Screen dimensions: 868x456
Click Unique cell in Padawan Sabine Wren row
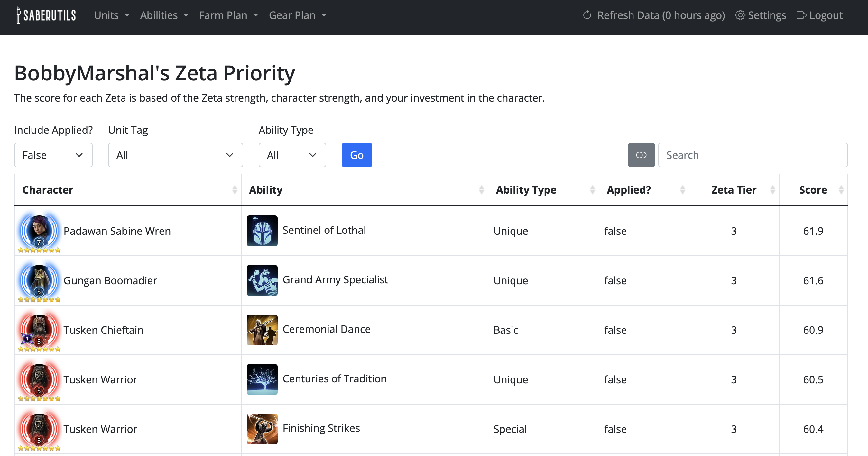pyautogui.click(x=543, y=231)
